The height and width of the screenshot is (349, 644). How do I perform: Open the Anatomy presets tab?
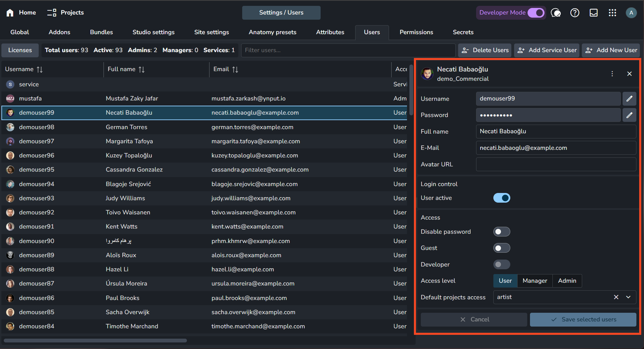click(x=272, y=32)
